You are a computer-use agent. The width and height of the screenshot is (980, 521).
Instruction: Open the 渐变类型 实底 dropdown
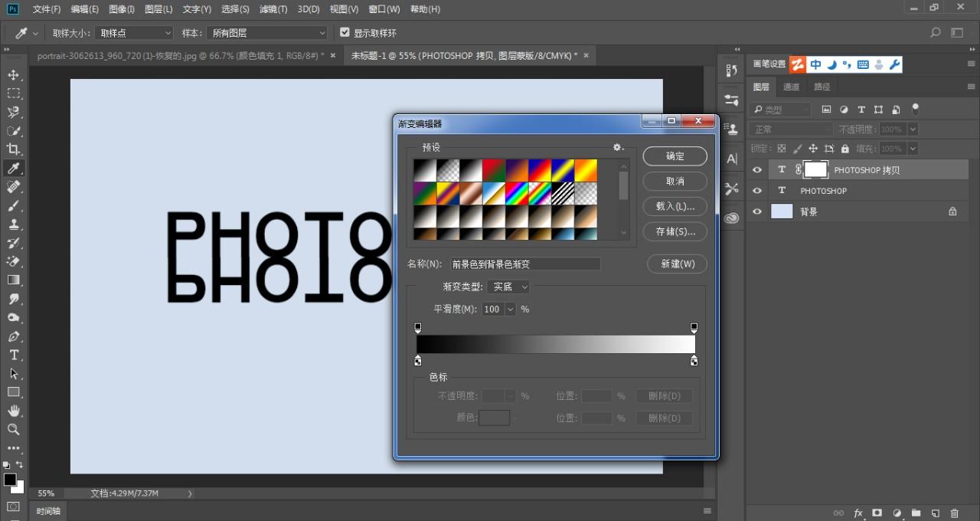(x=508, y=287)
